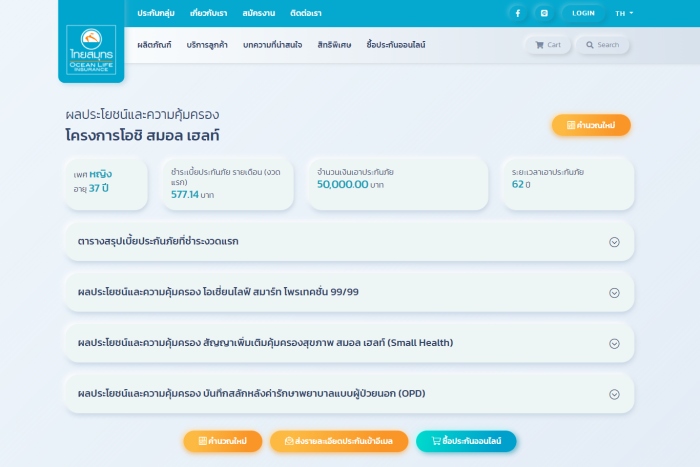Open the เกี่ยวกับเรา top menu item

[x=208, y=13]
